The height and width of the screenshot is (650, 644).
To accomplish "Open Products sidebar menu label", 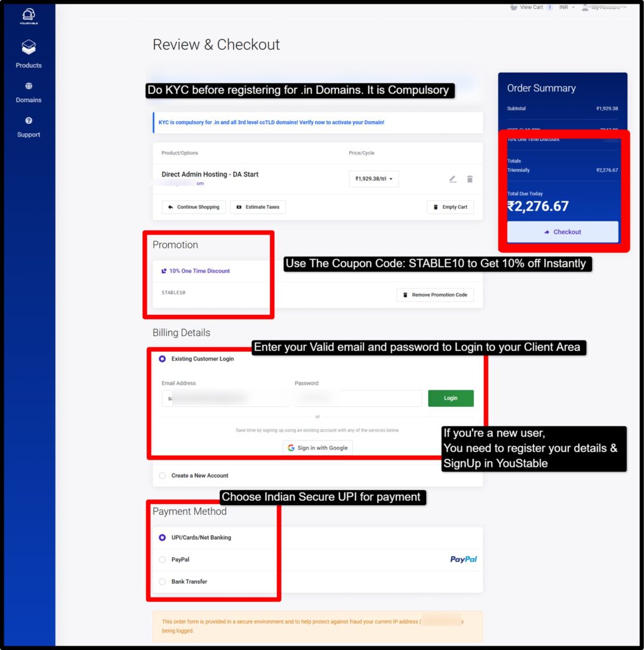I will (x=29, y=65).
